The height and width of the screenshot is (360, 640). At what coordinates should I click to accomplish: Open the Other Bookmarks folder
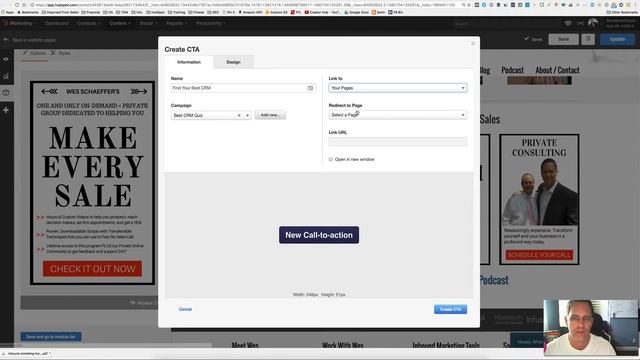(622, 12)
